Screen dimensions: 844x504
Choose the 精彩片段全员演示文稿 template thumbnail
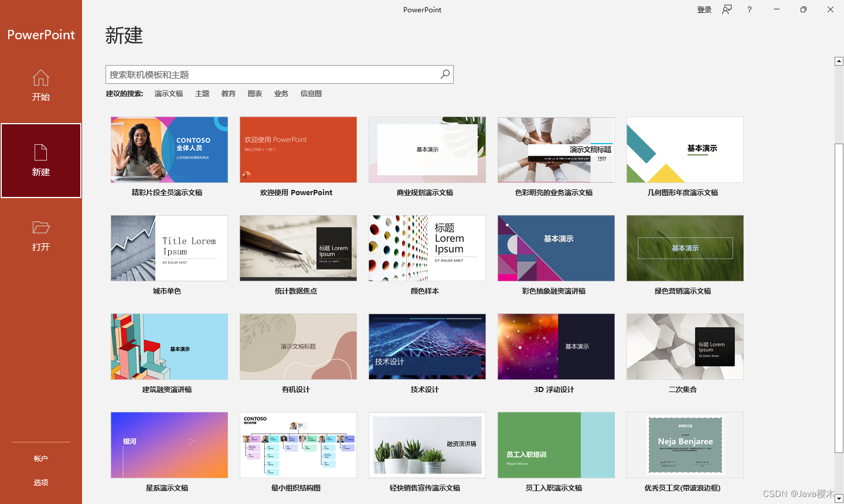pyautogui.click(x=169, y=149)
